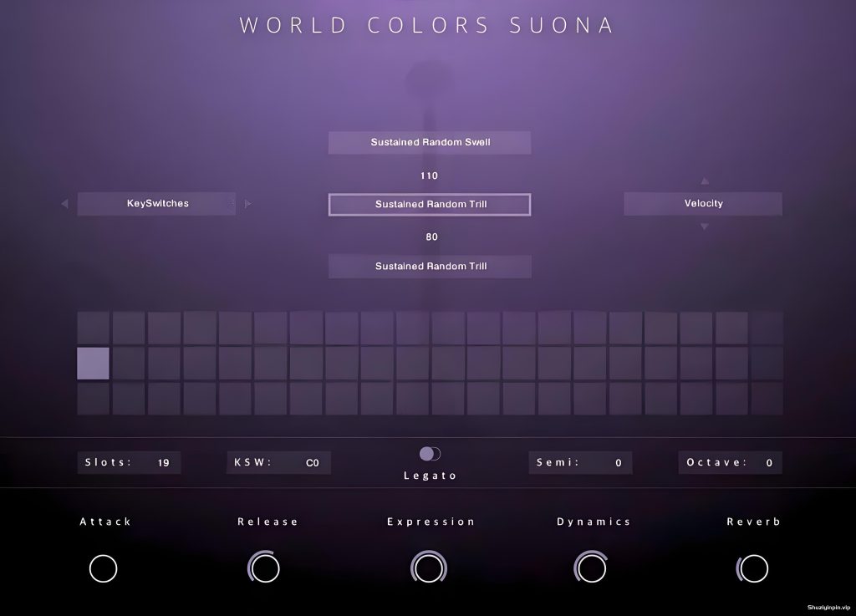The width and height of the screenshot is (856, 616).
Task: Click the Octave transpose value field
Action: pyautogui.click(x=730, y=463)
